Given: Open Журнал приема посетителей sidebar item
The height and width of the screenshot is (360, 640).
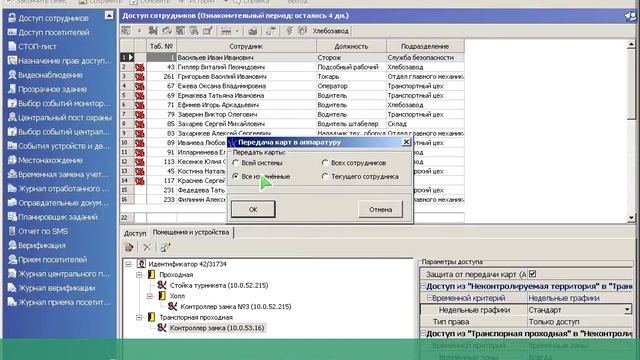Looking at the screenshot, I should point(60,302).
